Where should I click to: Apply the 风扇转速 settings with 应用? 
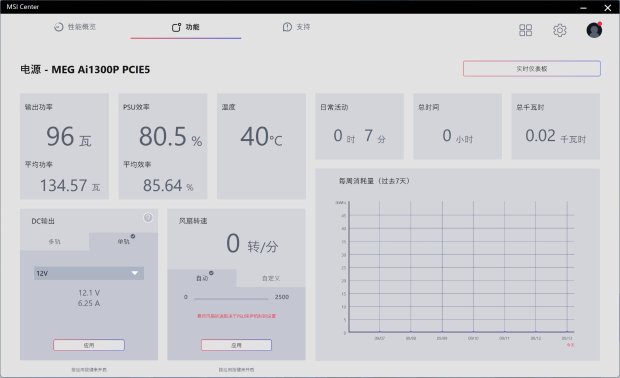(x=236, y=345)
